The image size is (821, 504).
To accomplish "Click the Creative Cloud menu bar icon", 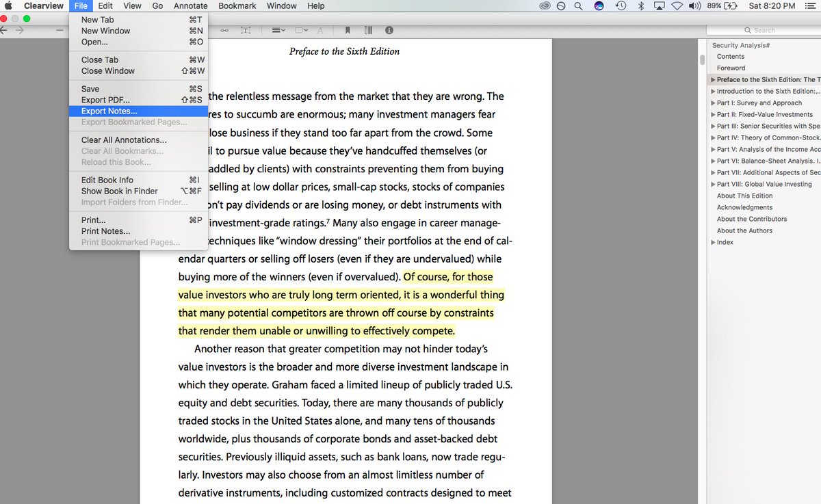I will 545,5.
